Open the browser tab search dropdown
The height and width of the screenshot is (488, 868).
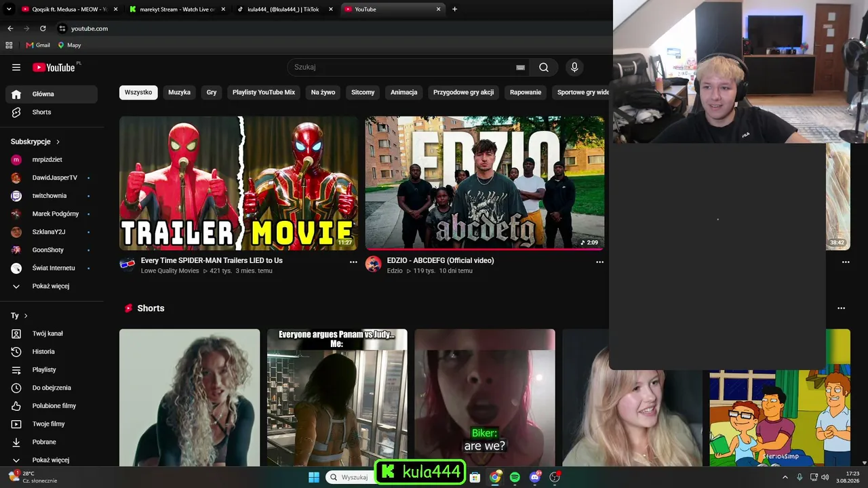click(8, 9)
